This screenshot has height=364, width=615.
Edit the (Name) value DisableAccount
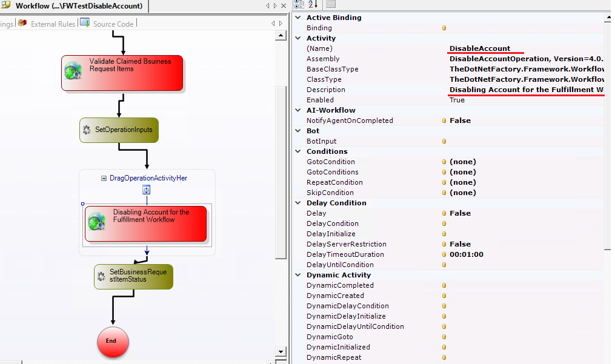(480, 48)
